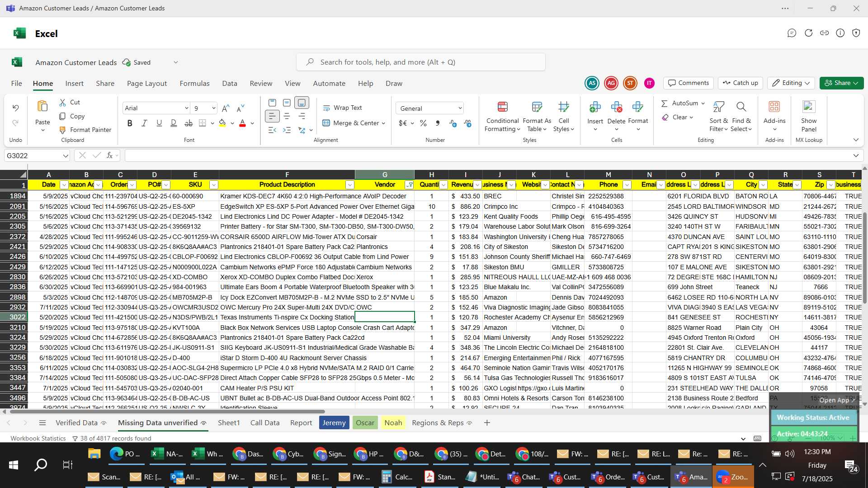Click AutoSum sigma icon
The height and width of the screenshot is (488, 868).
[x=665, y=103]
